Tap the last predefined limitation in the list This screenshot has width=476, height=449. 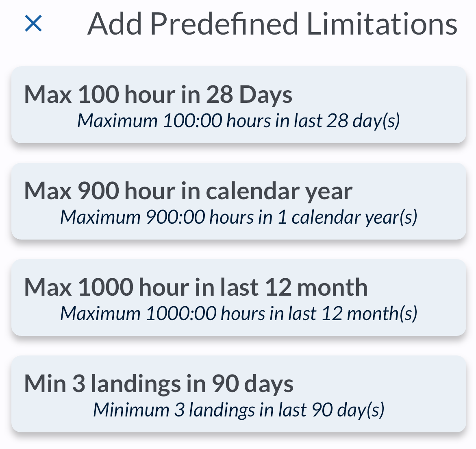click(x=239, y=394)
